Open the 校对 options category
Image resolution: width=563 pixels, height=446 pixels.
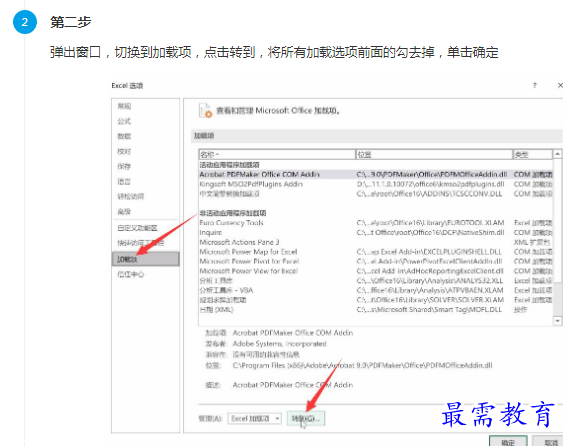[x=124, y=151]
